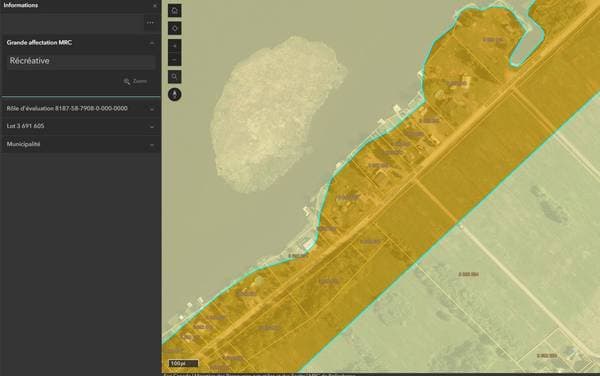Zoom out with the minus map button
Viewport: 600px width, 376px height.
174,59
